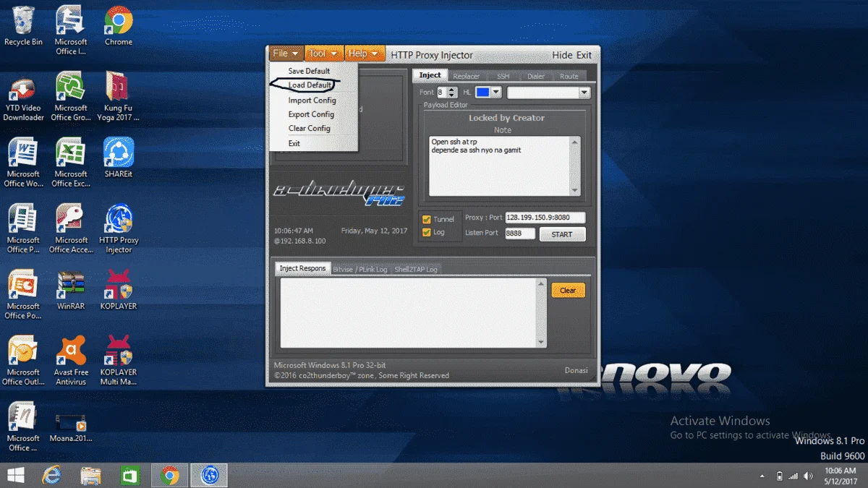Switch to the Route tab
868x488 pixels.
pyautogui.click(x=569, y=76)
